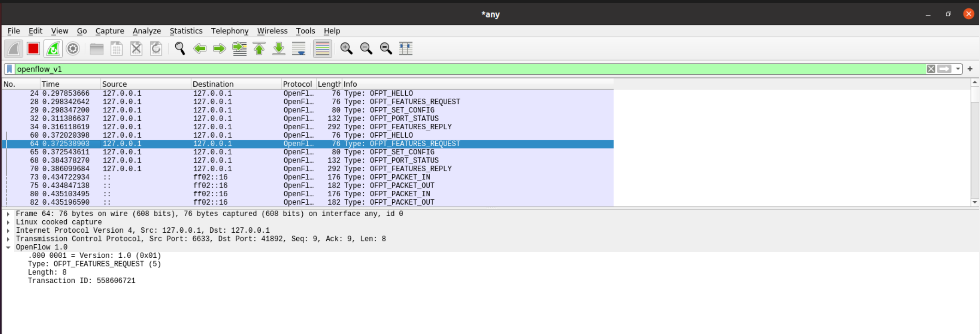Zoom out main window text
This screenshot has width=980, height=334.
pos(366,49)
